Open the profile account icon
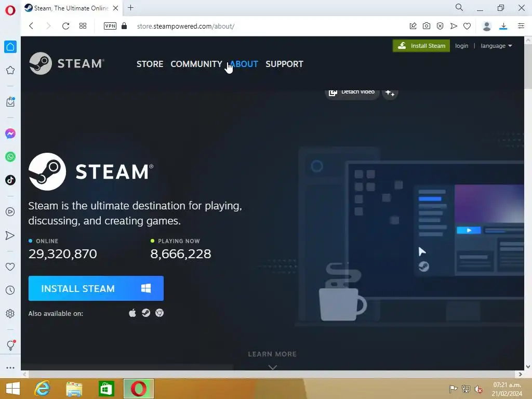 (x=487, y=26)
